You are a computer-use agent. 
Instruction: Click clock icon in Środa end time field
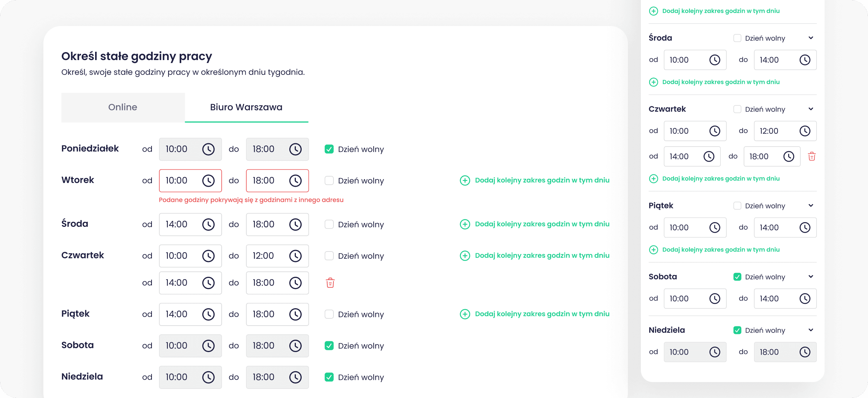tap(295, 224)
